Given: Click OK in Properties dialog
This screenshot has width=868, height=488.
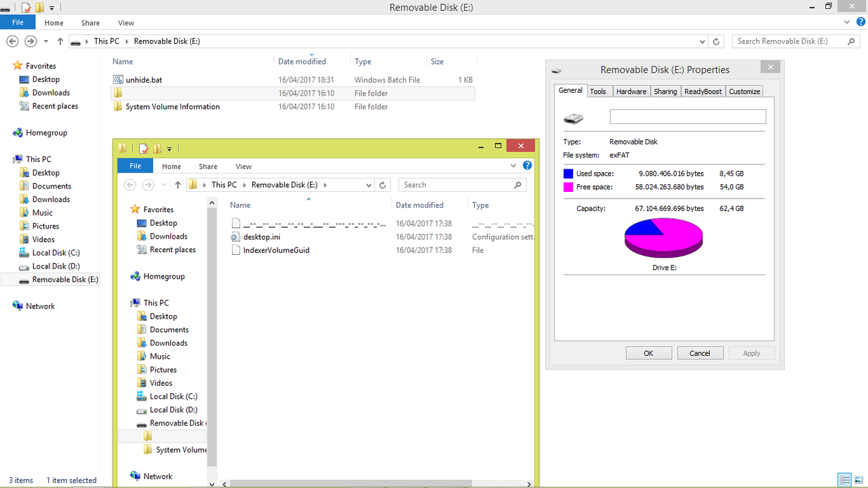Looking at the screenshot, I should point(648,353).
